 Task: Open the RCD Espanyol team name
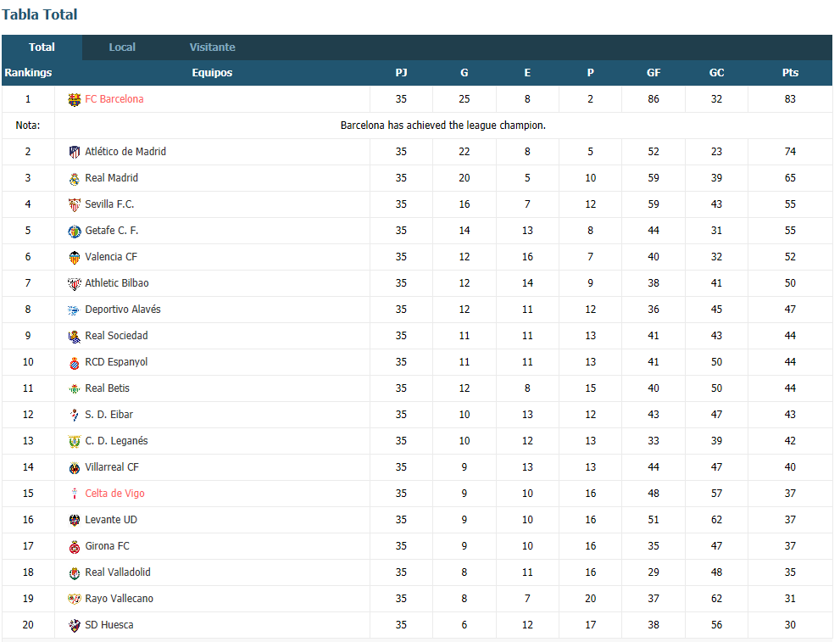(x=116, y=361)
